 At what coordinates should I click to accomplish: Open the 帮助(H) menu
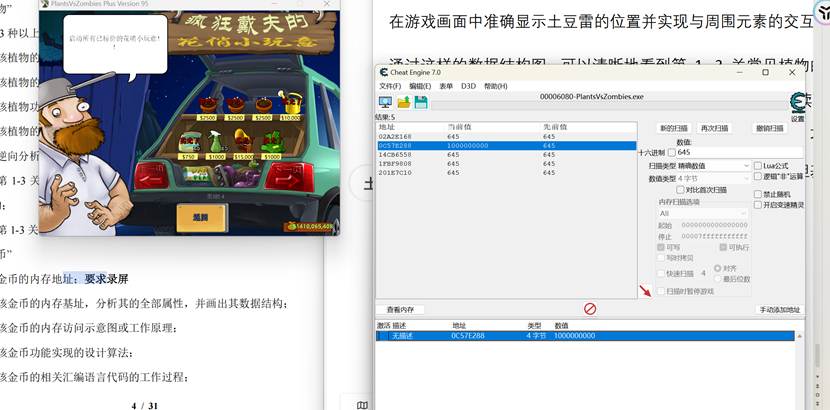tap(496, 86)
